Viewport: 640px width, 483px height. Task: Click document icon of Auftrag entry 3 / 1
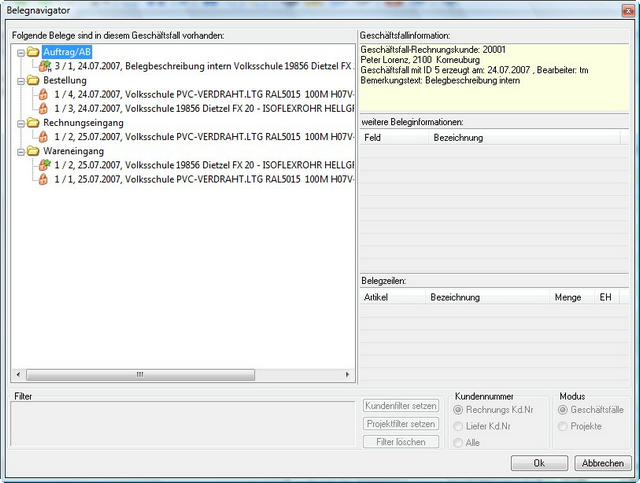[44, 66]
